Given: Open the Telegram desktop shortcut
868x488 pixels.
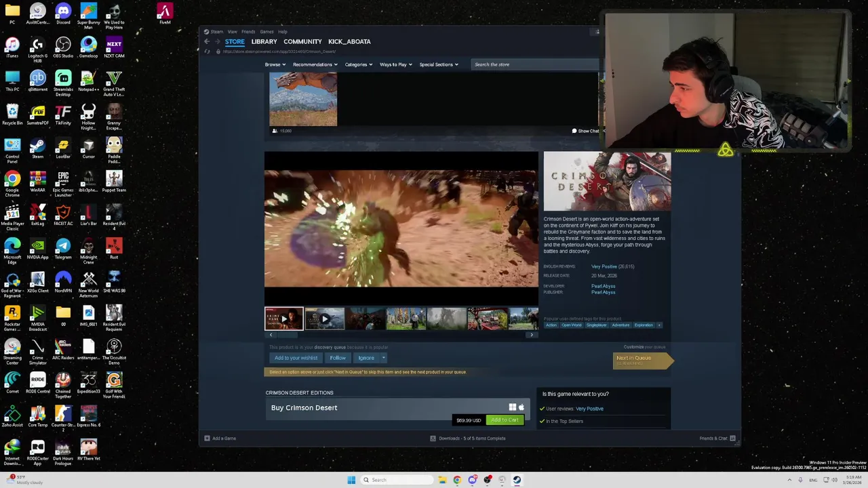Looking at the screenshot, I should 63,249.
